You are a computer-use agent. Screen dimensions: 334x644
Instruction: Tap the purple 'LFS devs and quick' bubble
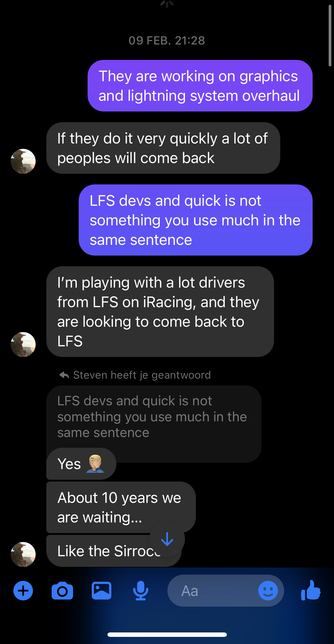click(195, 220)
